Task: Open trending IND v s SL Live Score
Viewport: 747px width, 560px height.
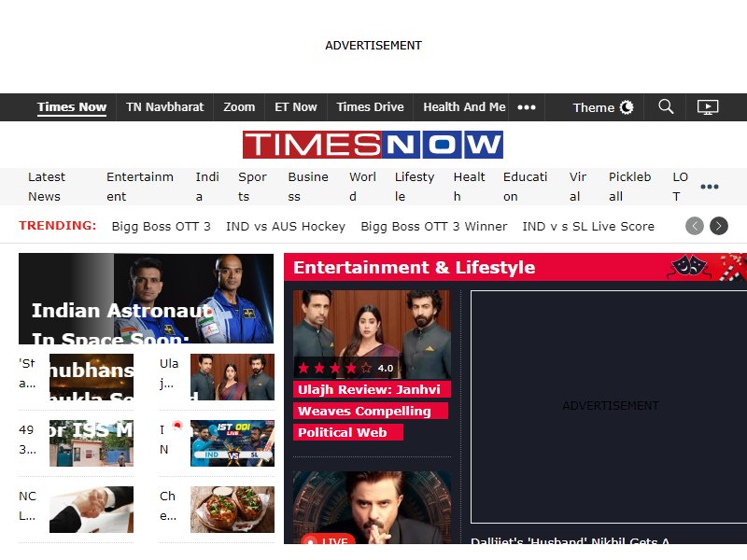Action: (x=588, y=226)
